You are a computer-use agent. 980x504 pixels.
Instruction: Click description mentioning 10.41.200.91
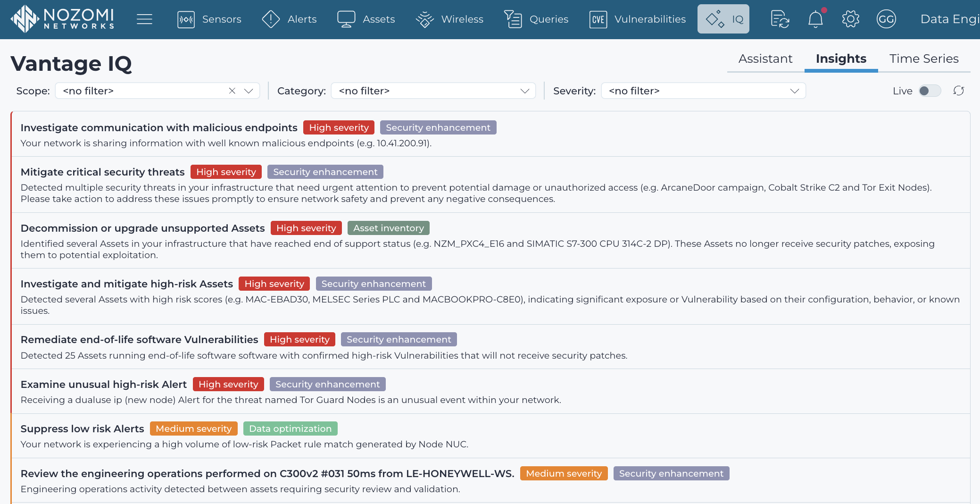226,143
